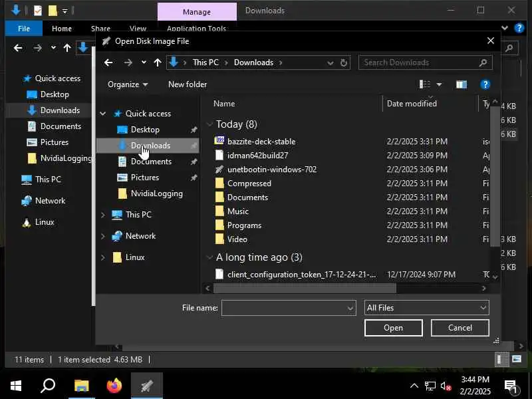Select the bazzite-deck-stable ISO file
Image resolution: width=532 pixels, height=399 pixels.
click(261, 142)
